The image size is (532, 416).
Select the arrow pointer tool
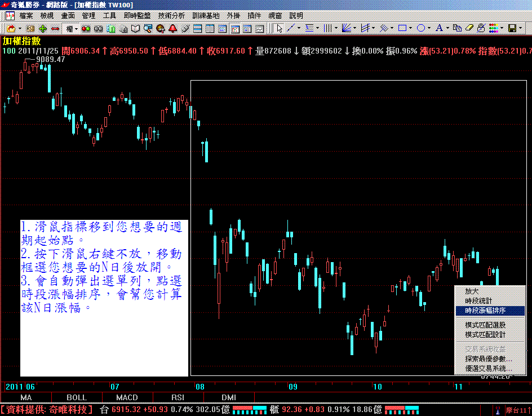tap(279, 28)
